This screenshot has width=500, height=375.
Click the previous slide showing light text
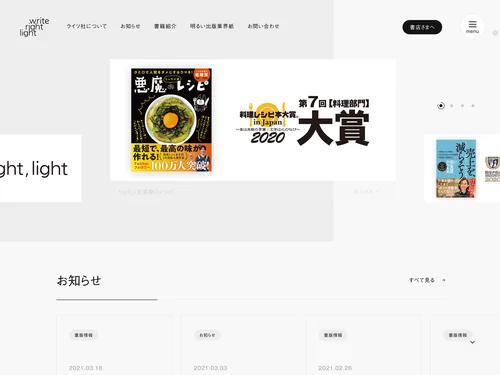pyautogui.click(x=40, y=168)
